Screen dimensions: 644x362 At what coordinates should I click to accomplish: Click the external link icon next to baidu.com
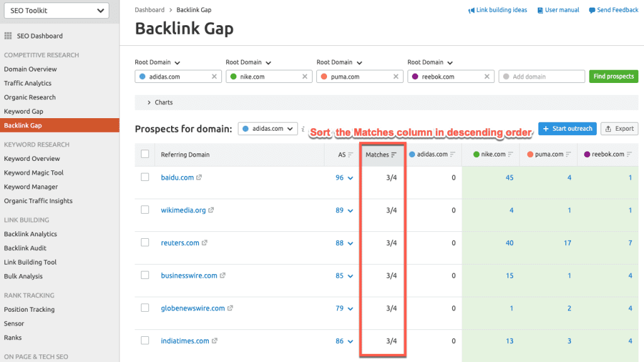[x=199, y=178]
